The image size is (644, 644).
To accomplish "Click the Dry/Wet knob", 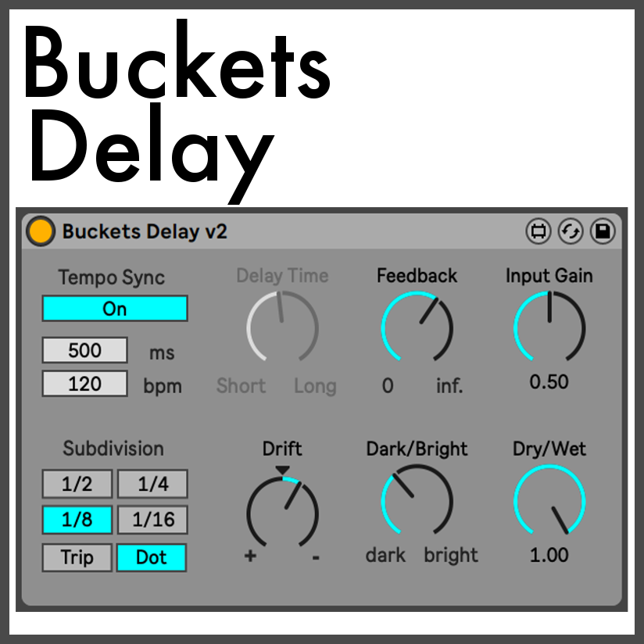I will pos(549,500).
